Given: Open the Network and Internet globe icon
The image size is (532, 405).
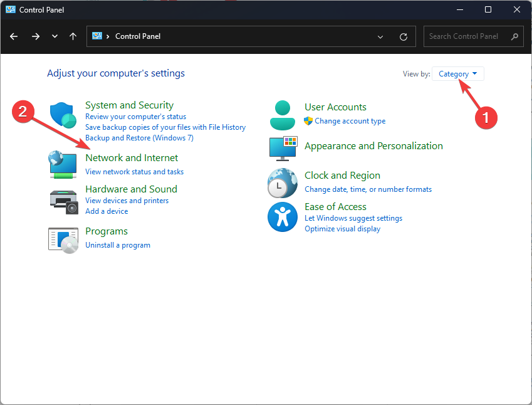Looking at the screenshot, I should click(x=63, y=164).
